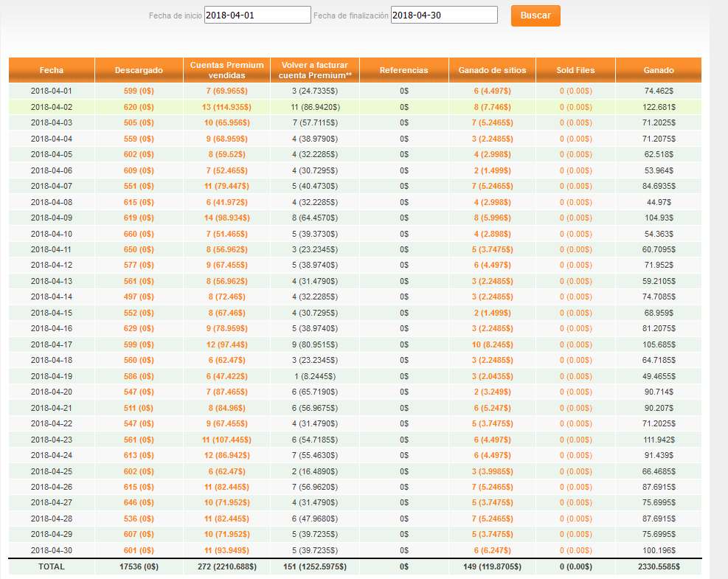728x579 pixels.
Task: Click the 2 (3.249$) site earnings link
Action: pyautogui.click(x=492, y=392)
